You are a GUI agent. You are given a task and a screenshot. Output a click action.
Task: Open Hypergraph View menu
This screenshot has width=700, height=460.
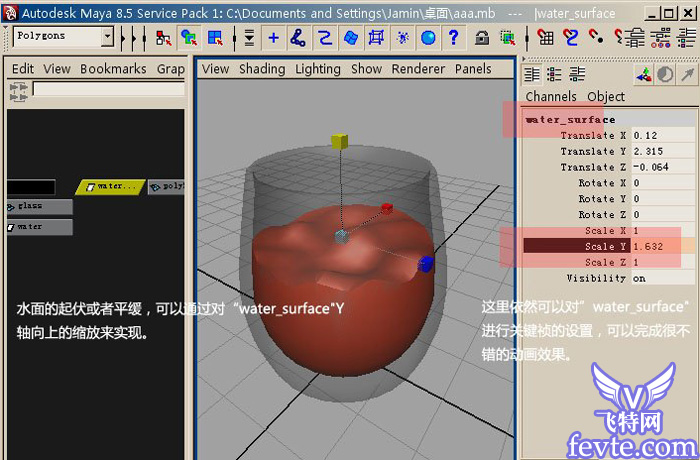point(57,69)
